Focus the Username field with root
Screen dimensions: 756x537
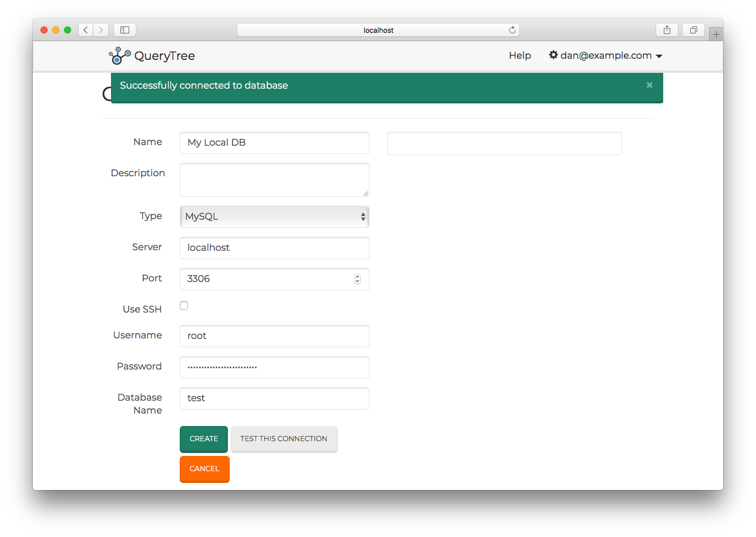[274, 336]
